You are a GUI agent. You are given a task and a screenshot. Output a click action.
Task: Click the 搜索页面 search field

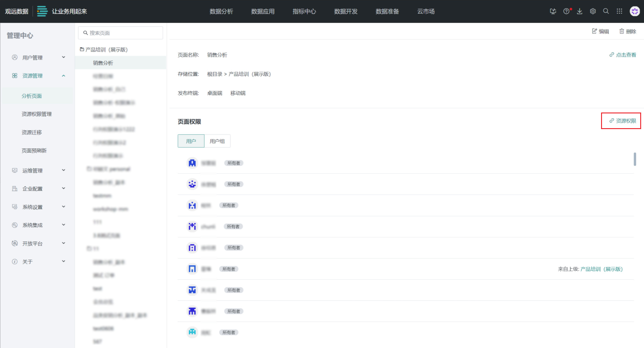121,33
